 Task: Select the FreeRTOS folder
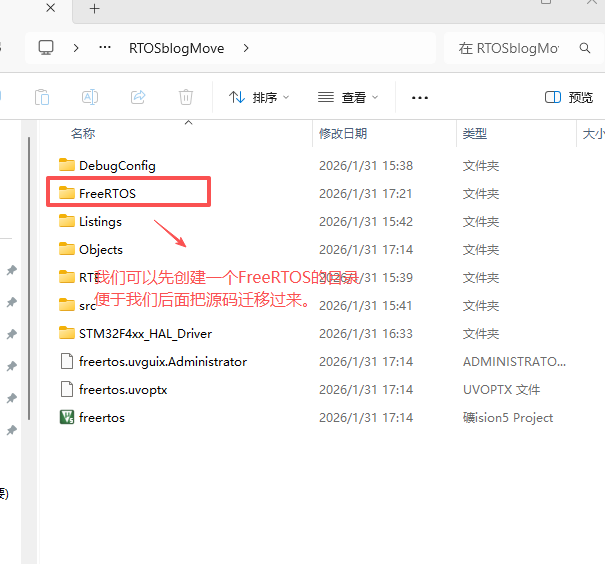tap(107, 193)
